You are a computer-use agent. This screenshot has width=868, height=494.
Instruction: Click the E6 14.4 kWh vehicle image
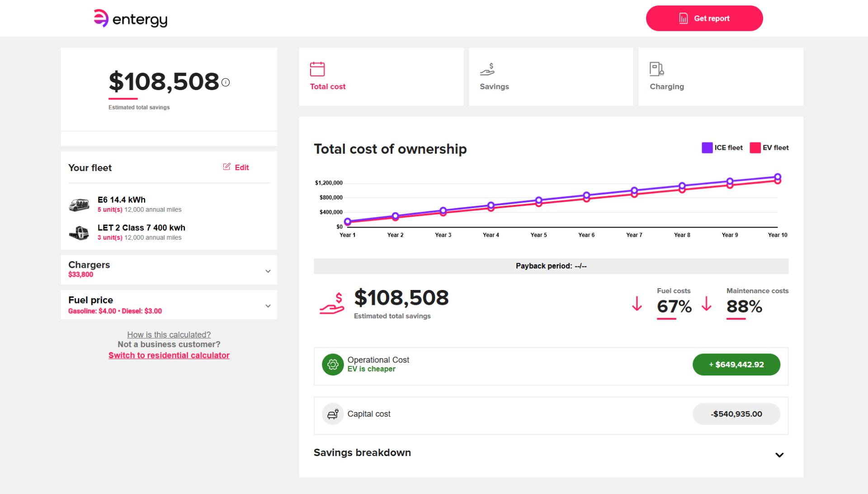79,205
